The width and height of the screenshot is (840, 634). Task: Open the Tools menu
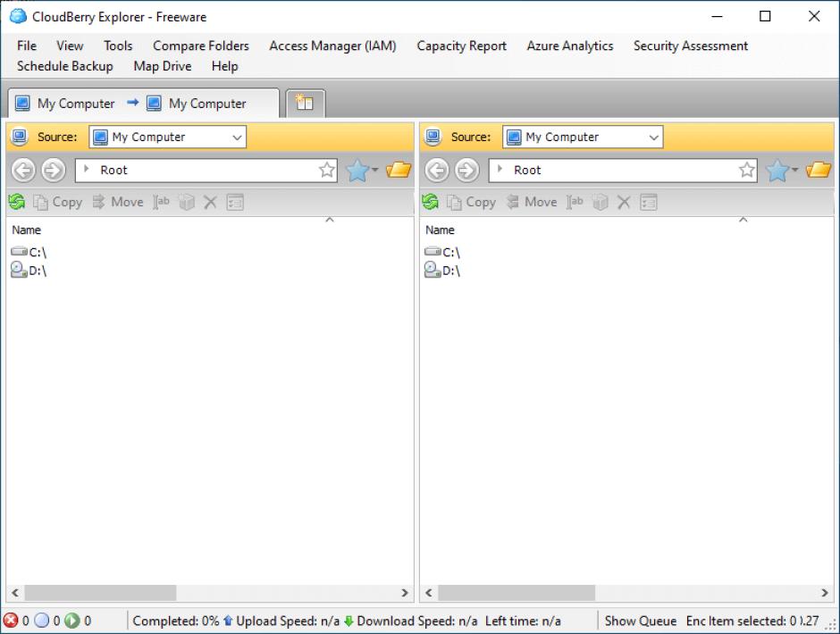click(118, 46)
